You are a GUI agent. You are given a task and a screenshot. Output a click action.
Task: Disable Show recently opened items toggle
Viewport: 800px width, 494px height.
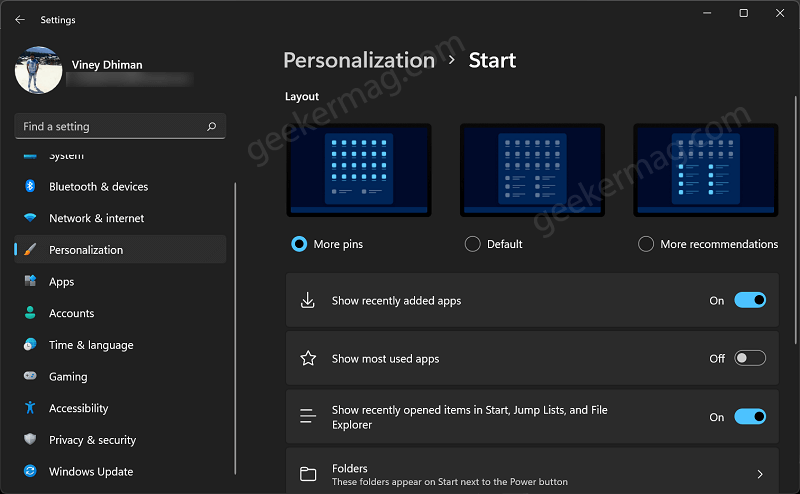click(750, 416)
